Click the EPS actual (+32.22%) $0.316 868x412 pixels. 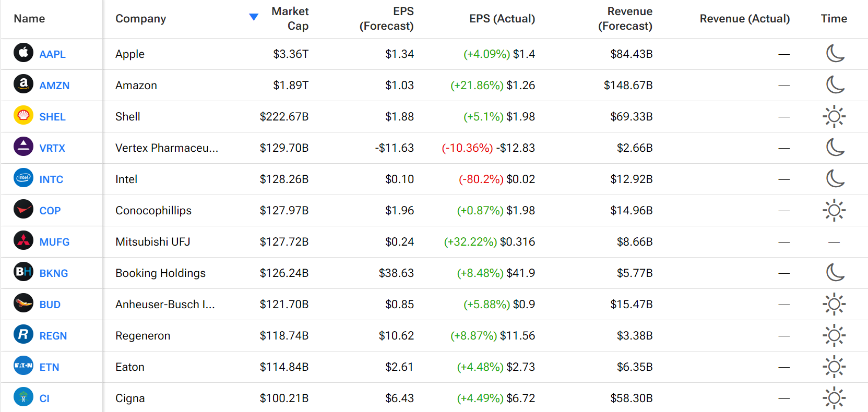(x=490, y=242)
